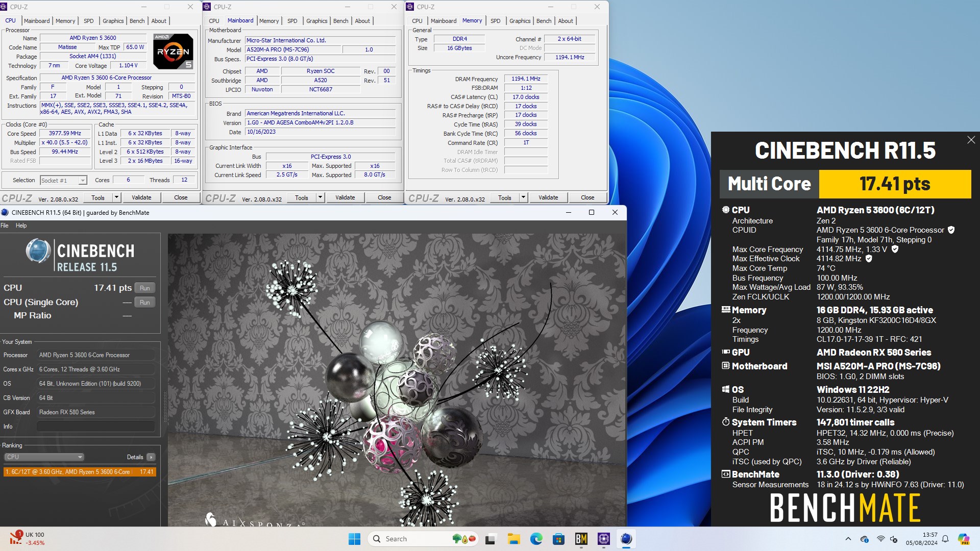This screenshot has width=980, height=551.
Task: Click the rendered Cinebench scene image
Action: (x=397, y=380)
